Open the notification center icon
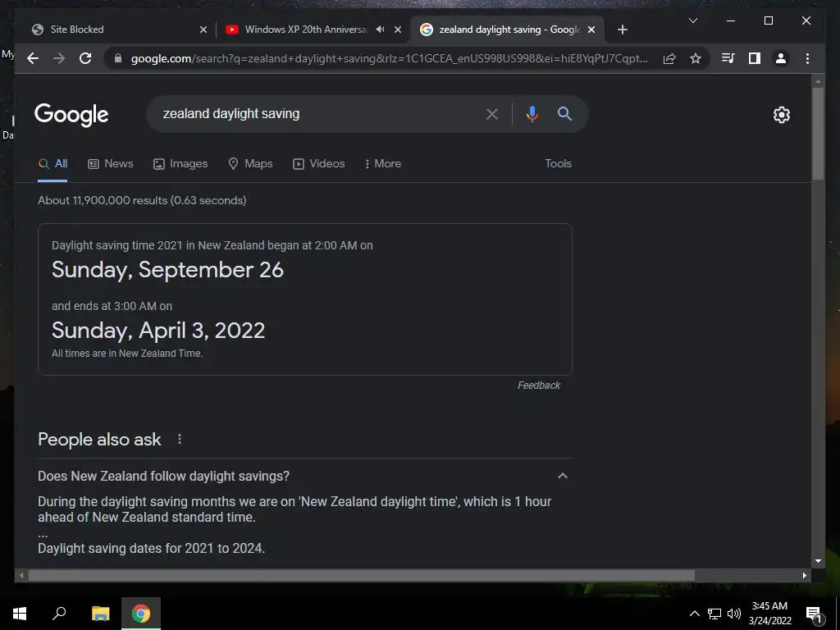This screenshot has width=840, height=630. 815,614
